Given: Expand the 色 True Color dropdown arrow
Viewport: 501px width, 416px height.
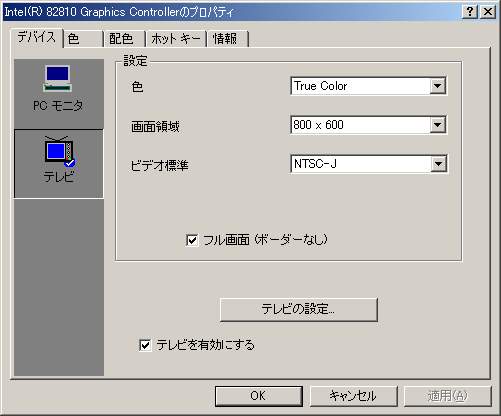Looking at the screenshot, I should [x=437, y=86].
